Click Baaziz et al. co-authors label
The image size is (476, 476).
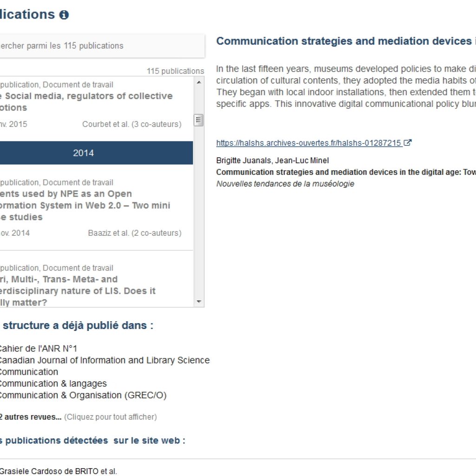click(134, 233)
